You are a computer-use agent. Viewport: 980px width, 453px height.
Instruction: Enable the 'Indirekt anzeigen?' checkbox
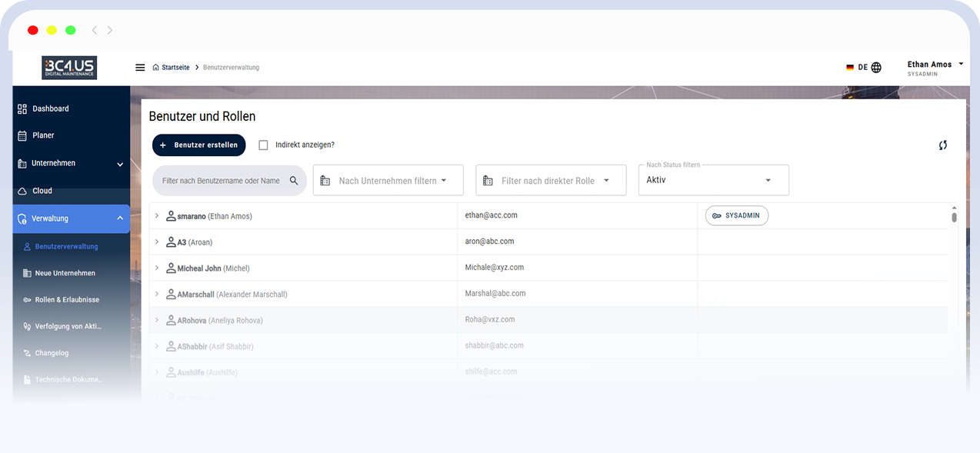click(x=263, y=145)
